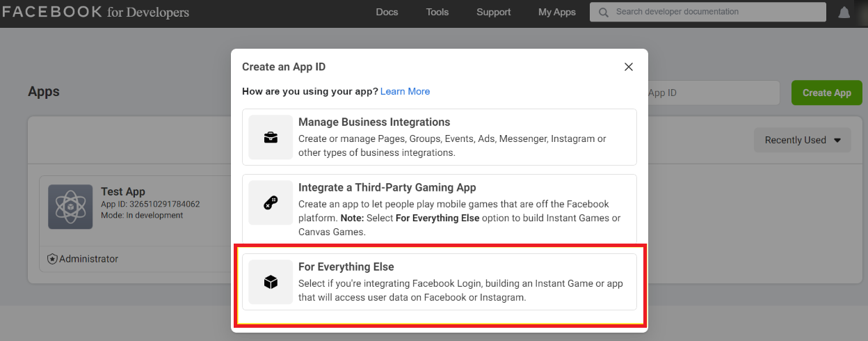Open the Docs menu
The image size is (868, 341).
[x=387, y=12]
